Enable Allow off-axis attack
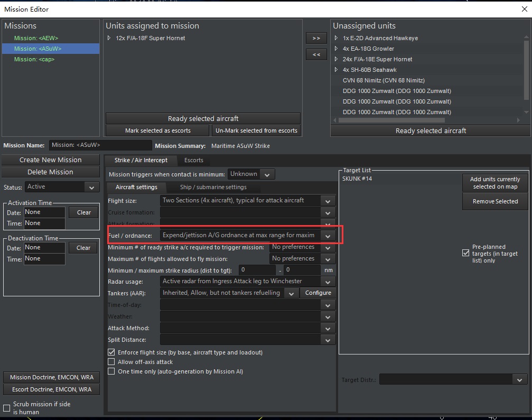This screenshot has width=532, height=420. (x=111, y=362)
